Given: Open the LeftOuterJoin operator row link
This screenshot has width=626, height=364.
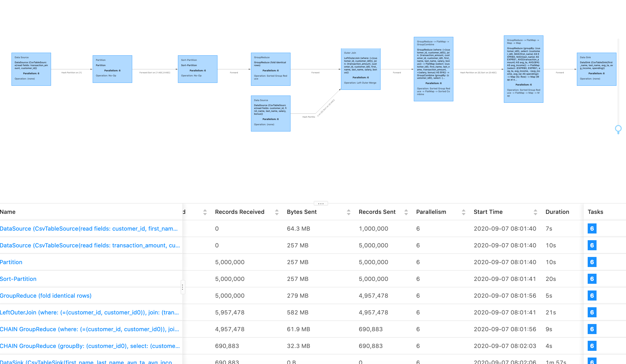Looking at the screenshot, I should click(89, 312).
